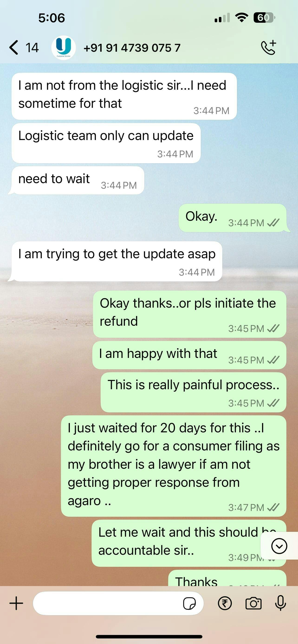The height and width of the screenshot is (644, 298).
Task: Tap the plus attachment icon
Action: coord(16,603)
